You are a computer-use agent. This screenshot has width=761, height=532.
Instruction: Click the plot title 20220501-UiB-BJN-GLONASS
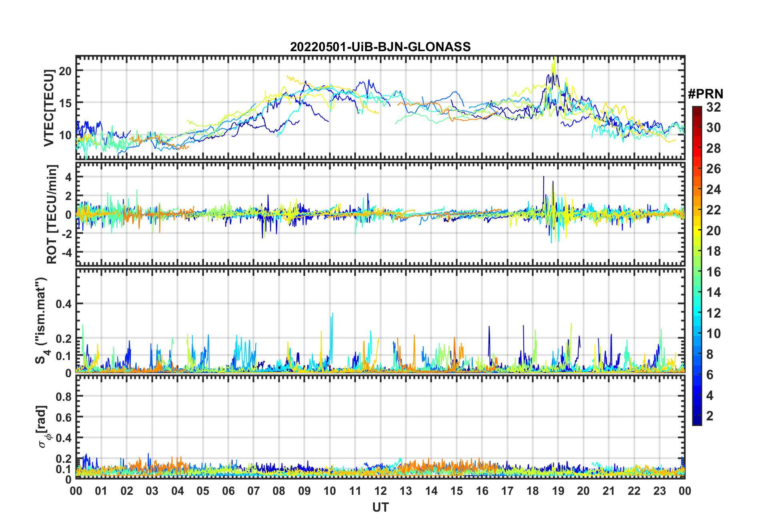coord(380,47)
